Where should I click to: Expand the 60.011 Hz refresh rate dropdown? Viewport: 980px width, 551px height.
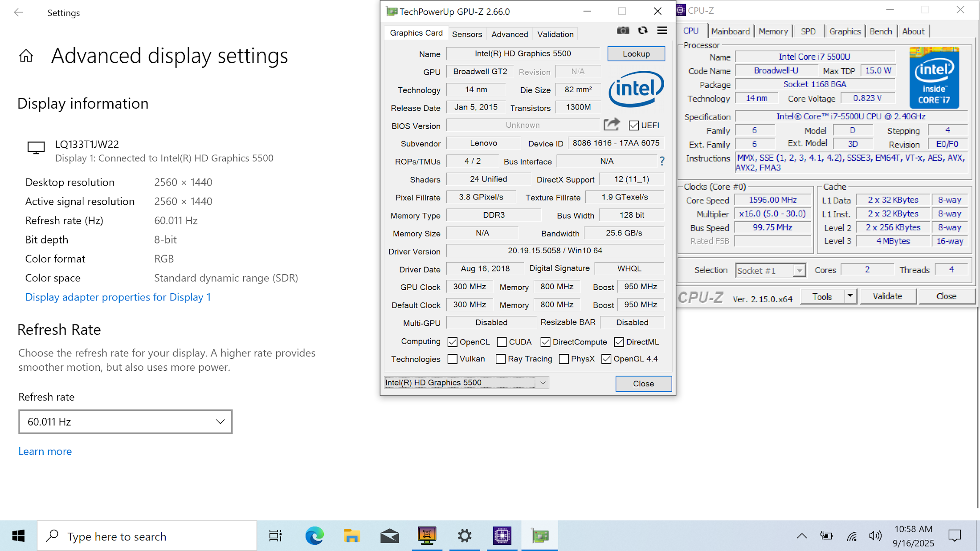125,421
